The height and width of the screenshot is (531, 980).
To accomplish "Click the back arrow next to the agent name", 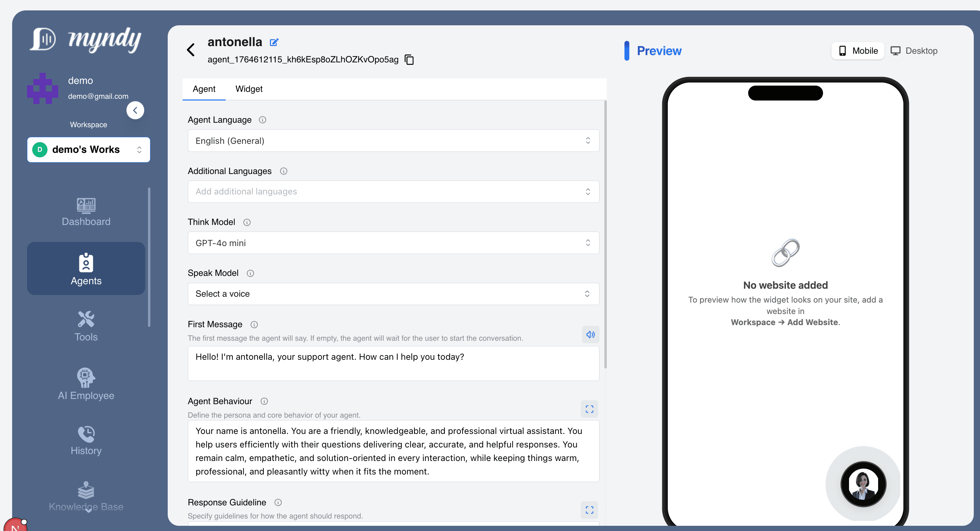I will (x=191, y=50).
